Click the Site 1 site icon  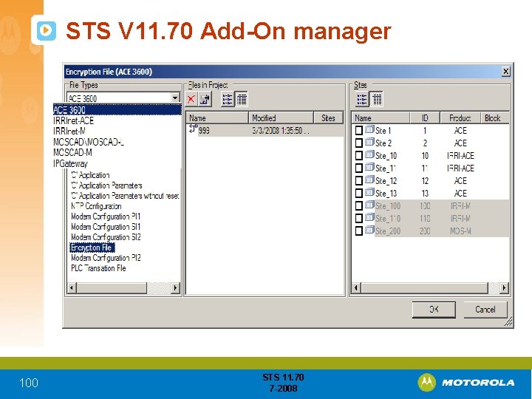click(x=369, y=129)
